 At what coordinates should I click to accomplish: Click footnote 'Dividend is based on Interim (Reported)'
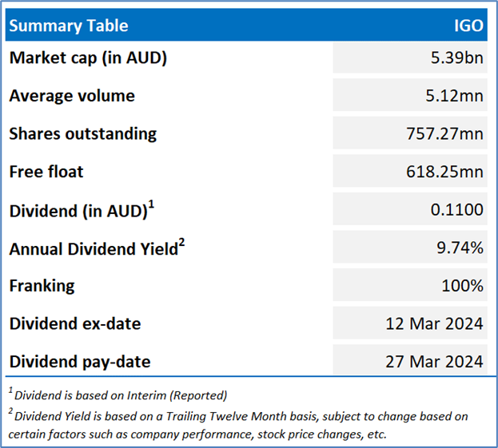[118, 394]
